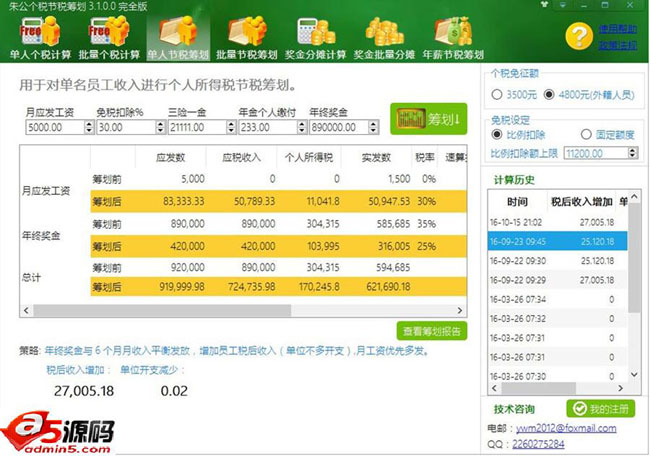Select history row 16-03-26 07:34

(558, 299)
